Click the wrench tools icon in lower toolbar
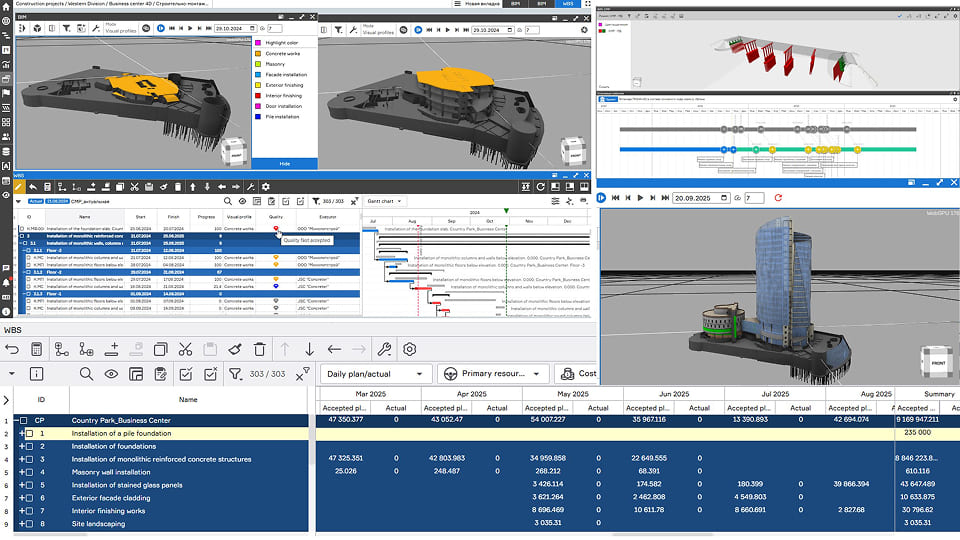 tap(384, 349)
